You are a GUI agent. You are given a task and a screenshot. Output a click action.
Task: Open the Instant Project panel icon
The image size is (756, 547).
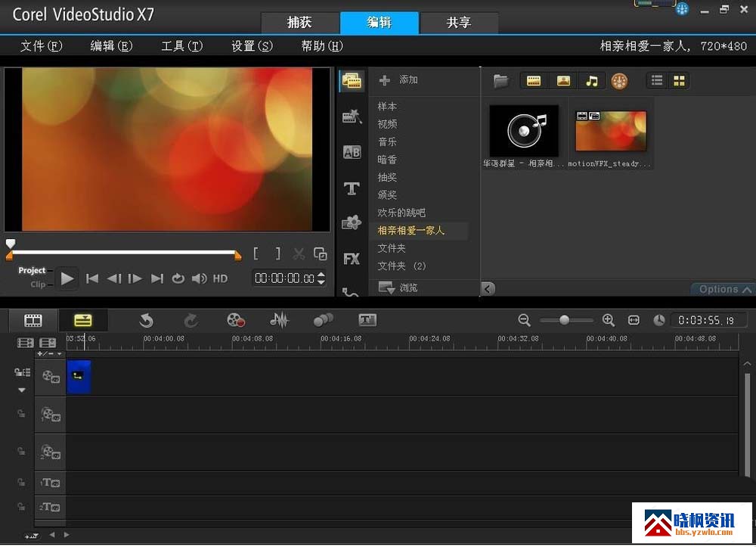click(x=352, y=116)
